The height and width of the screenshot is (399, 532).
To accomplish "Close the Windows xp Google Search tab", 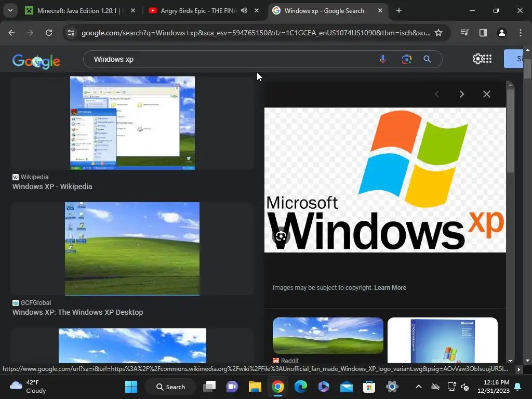I will coord(380,11).
